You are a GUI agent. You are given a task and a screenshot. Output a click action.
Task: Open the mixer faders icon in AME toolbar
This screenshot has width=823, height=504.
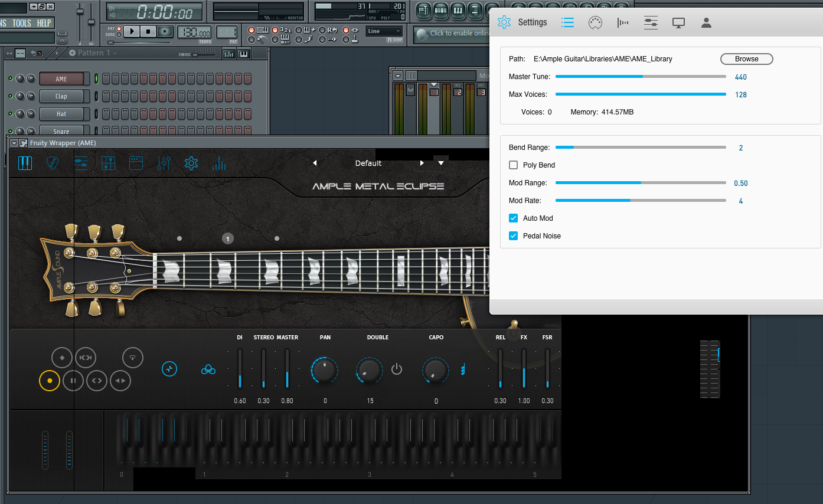tap(164, 163)
